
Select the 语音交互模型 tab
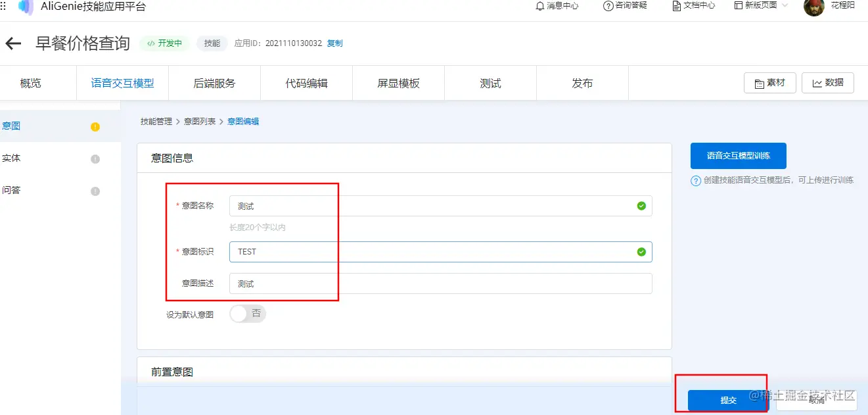123,83
